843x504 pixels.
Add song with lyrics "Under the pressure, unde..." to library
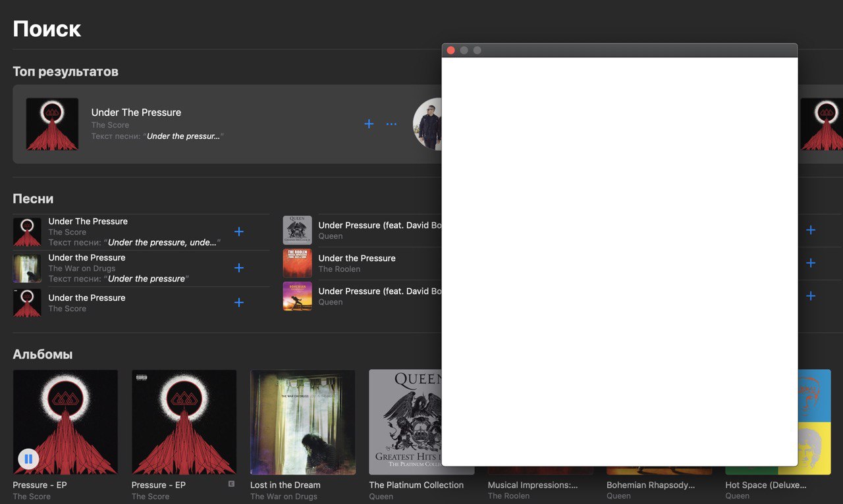(239, 232)
